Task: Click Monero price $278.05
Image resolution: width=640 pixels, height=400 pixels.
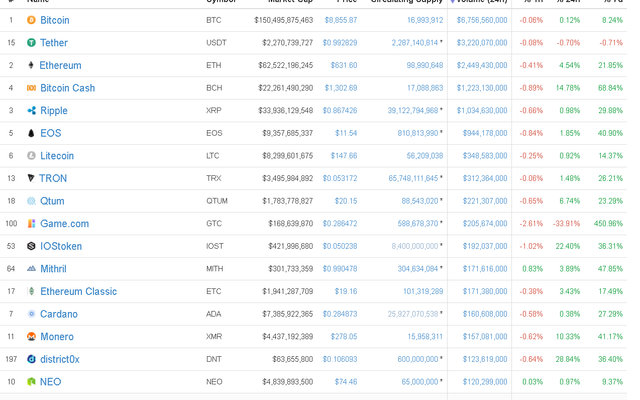Action: 344,337
